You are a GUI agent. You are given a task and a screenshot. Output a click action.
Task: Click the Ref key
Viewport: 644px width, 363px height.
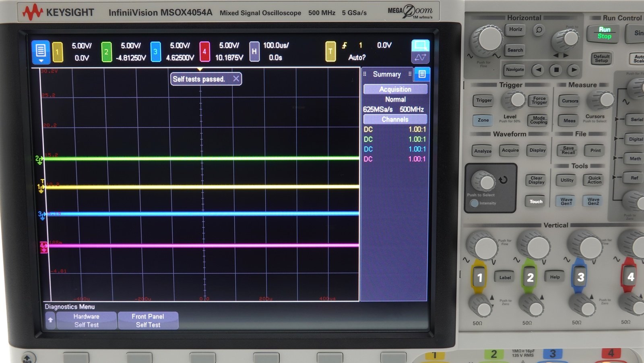(634, 178)
